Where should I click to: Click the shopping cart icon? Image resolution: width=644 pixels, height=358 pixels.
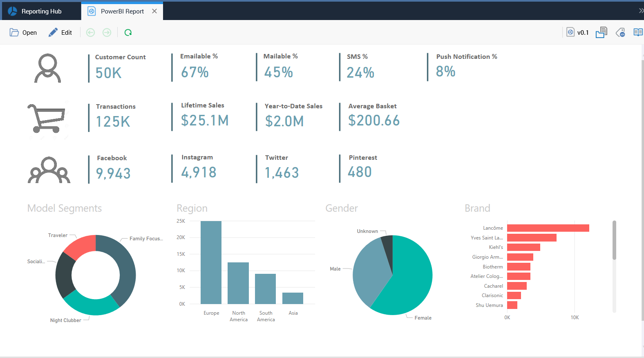47,119
